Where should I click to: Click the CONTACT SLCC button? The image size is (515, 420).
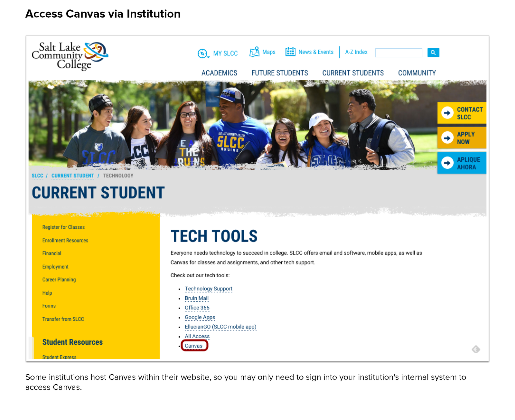(462, 113)
